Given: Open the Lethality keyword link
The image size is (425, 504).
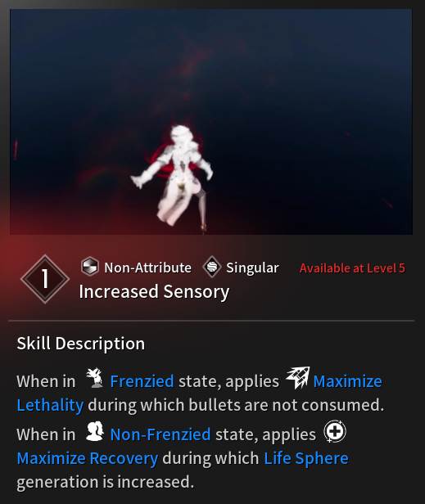Looking at the screenshot, I should tap(50, 405).
